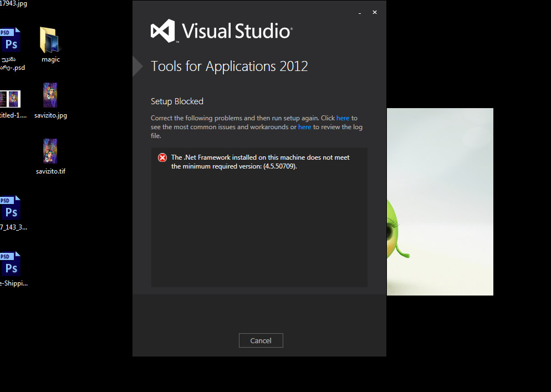The height and width of the screenshot is (392, 551).
Task: Select the magic folder on desktop
Action: click(50, 45)
